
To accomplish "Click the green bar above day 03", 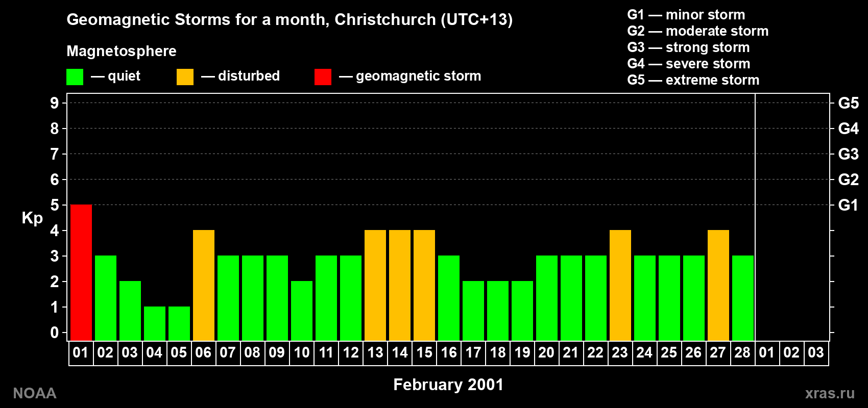I will [x=130, y=311].
